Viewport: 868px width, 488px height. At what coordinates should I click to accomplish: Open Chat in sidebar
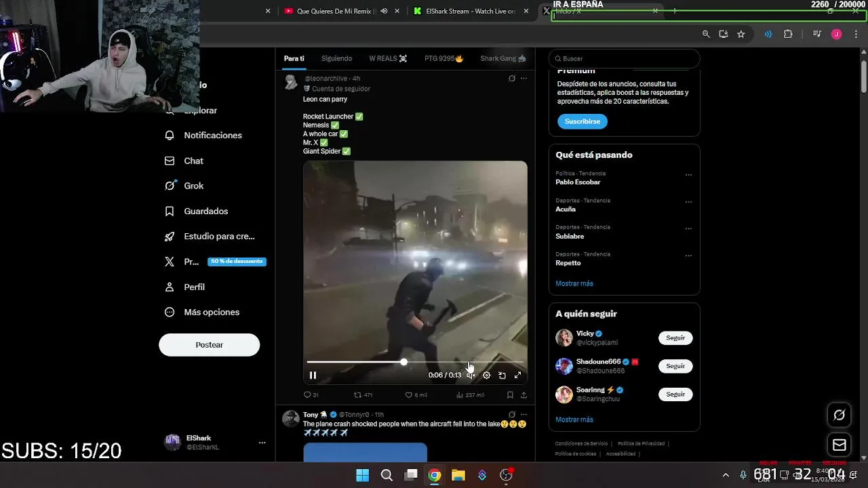(x=184, y=161)
